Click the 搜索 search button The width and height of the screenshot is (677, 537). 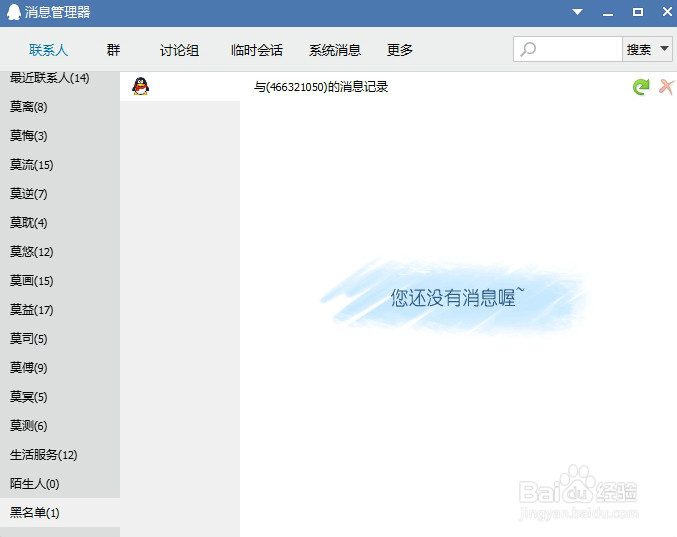(639, 50)
